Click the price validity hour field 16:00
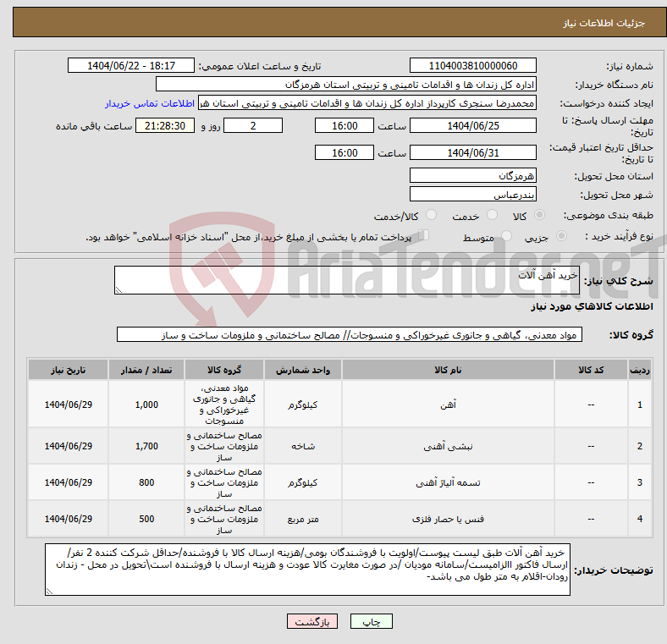Image resolution: width=667 pixels, height=644 pixels. click(345, 152)
